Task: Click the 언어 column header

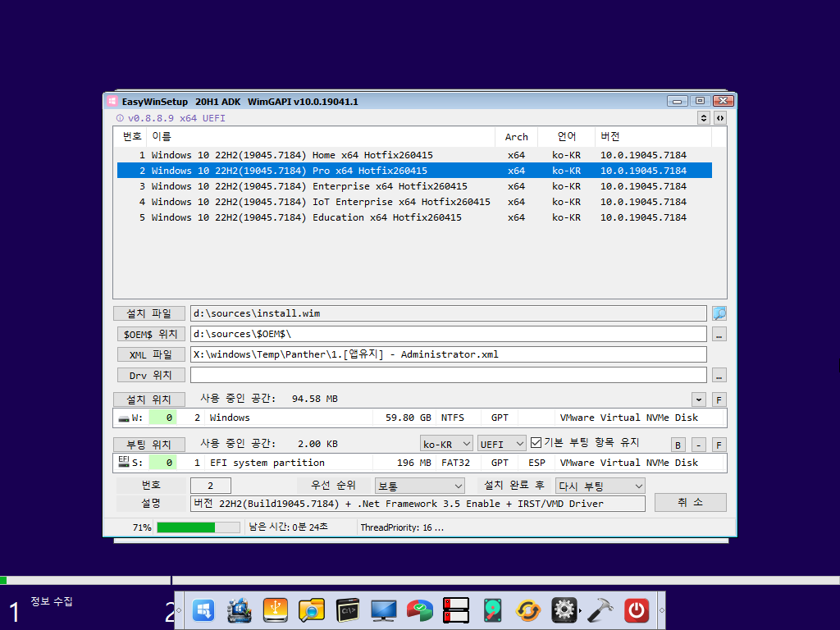Action: (566, 137)
